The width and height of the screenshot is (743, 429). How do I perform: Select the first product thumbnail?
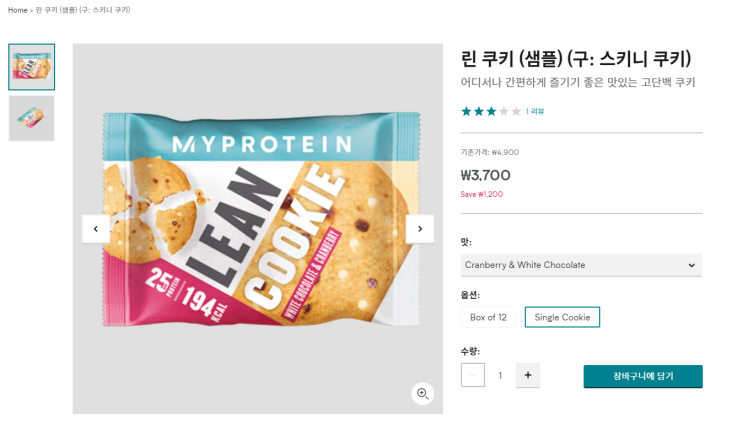click(x=32, y=67)
